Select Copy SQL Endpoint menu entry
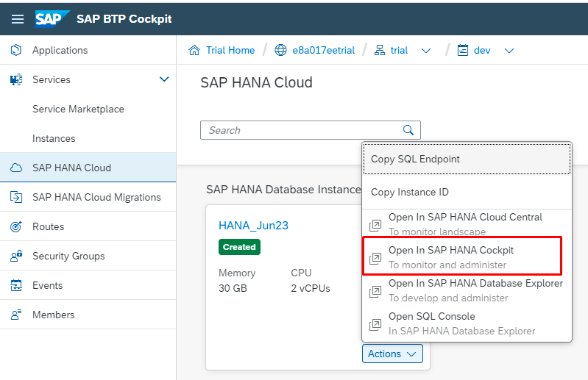The image size is (588, 380). 467,159
